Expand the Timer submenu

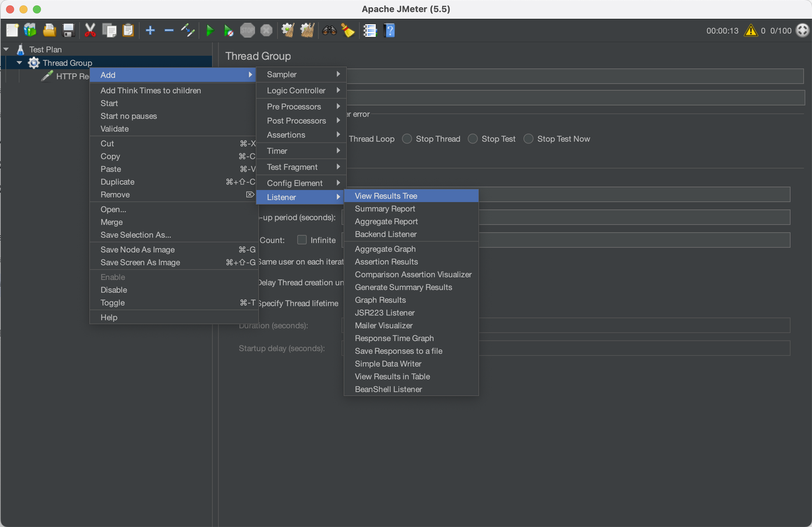pyautogui.click(x=301, y=150)
